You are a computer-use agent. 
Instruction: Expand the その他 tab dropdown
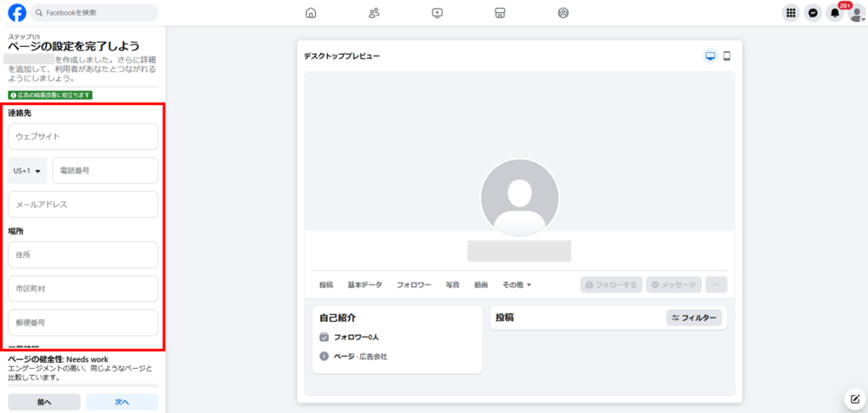pyautogui.click(x=516, y=285)
